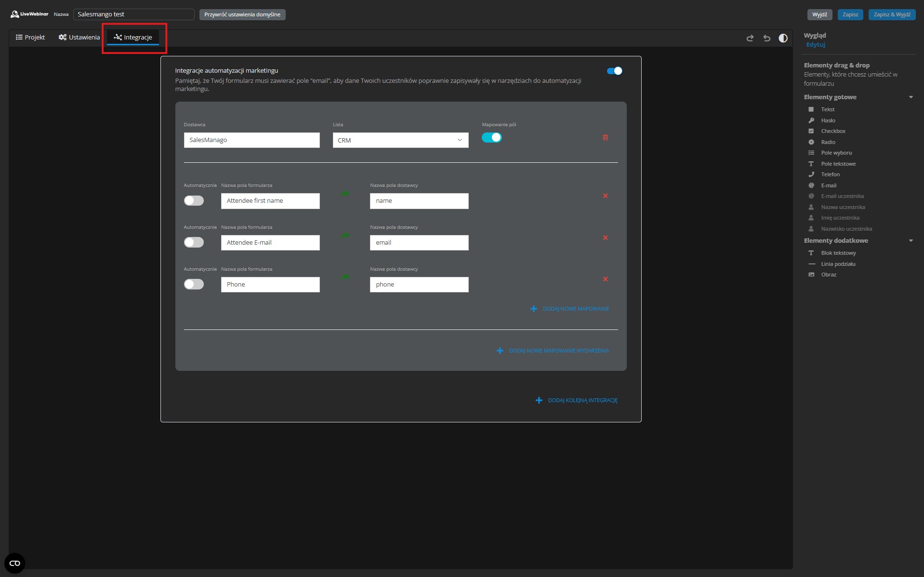
Task: Open the Lista CRM dropdown
Action: (x=400, y=140)
